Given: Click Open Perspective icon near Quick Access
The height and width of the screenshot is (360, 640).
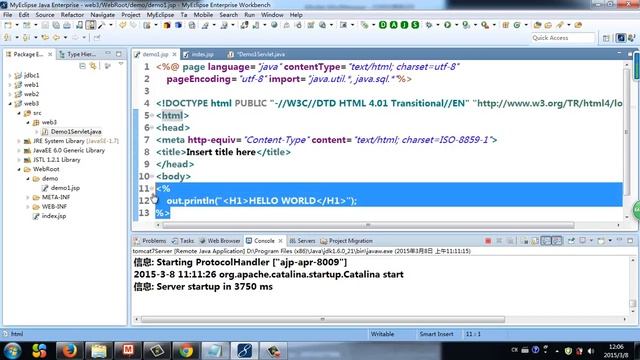Looking at the screenshot, I should 606,38.
